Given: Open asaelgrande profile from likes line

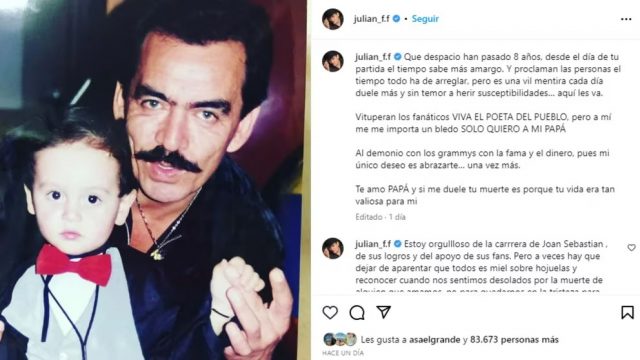Looking at the screenshot, I should [x=435, y=340].
